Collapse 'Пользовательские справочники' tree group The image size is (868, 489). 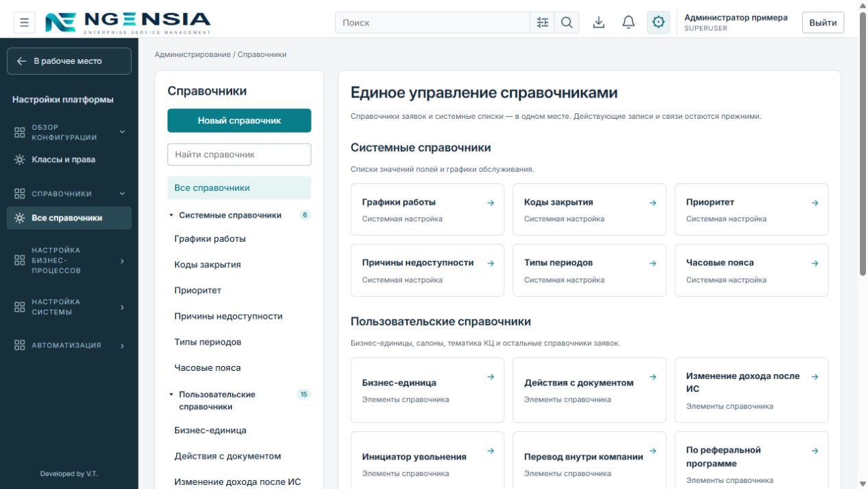[172, 394]
